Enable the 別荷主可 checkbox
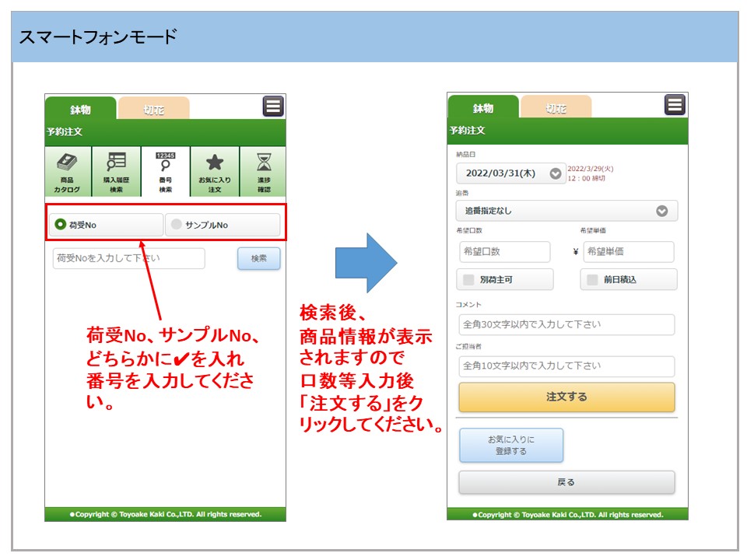 468,279
